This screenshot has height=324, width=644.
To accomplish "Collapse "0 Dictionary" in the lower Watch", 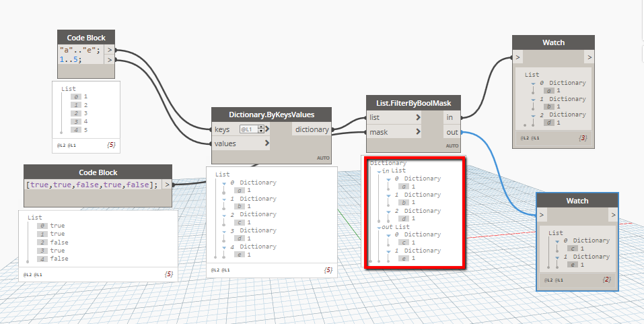I will click(557, 241).
